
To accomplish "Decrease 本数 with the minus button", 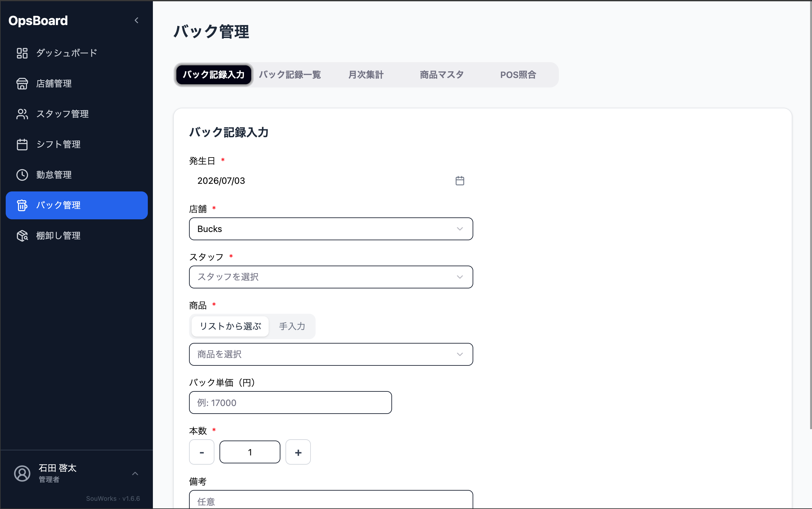I will click(201, 452).
